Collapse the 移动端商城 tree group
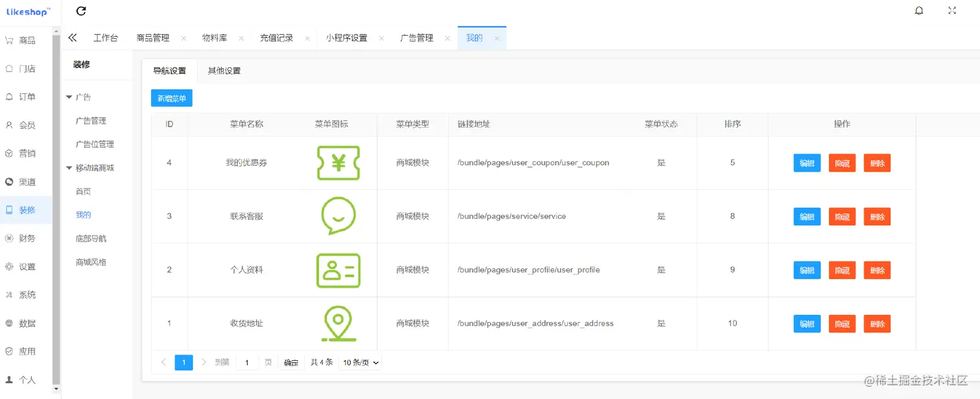Screen dimensions: 980x399 [69, 168]
